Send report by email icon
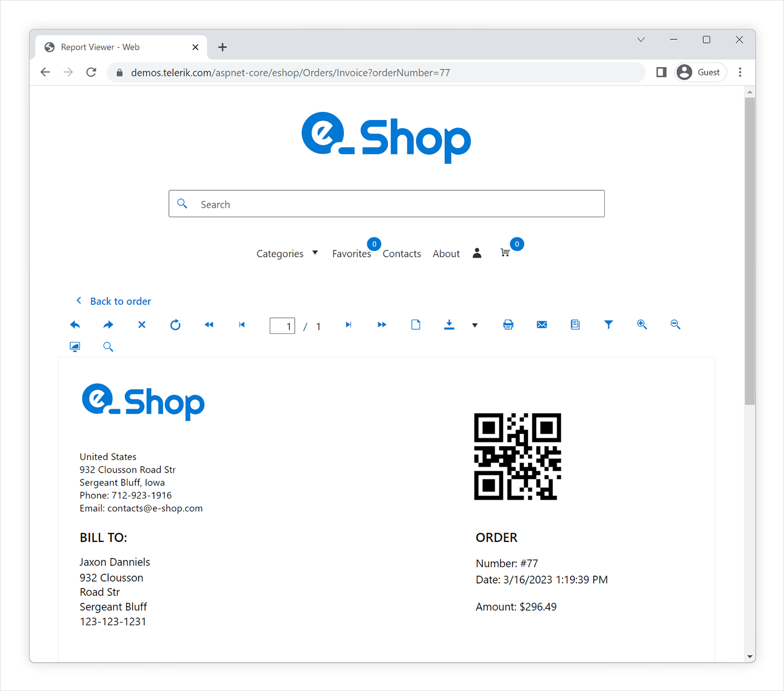The height and width of the screenshot is (691, 784). pos(542,325)
